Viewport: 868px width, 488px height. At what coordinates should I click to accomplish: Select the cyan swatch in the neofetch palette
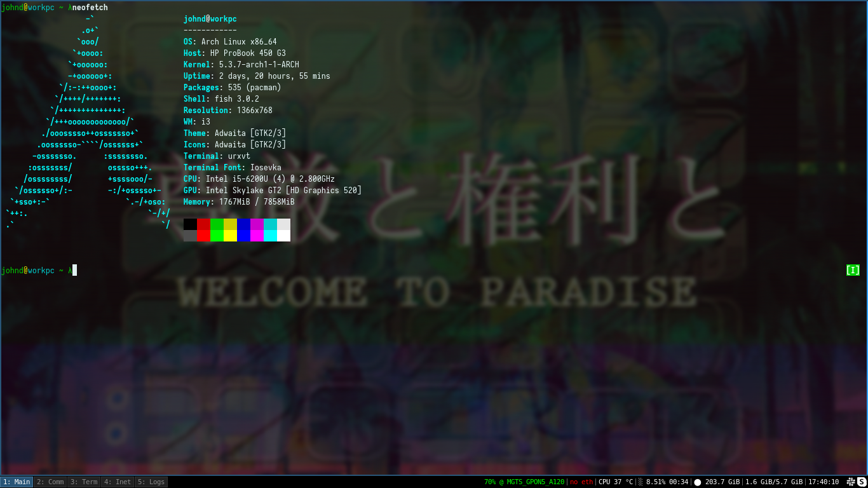(271, 225)
